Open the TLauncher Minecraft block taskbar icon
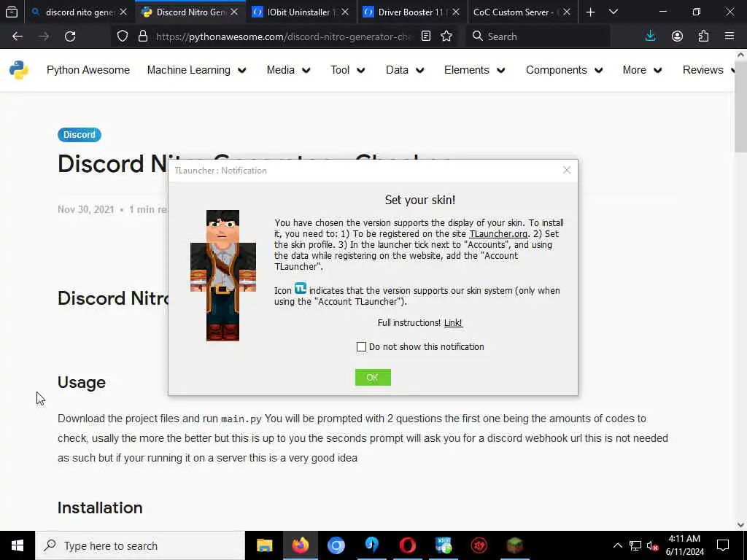The width and height of the screenshot is (747, 560). click(514, 545)
